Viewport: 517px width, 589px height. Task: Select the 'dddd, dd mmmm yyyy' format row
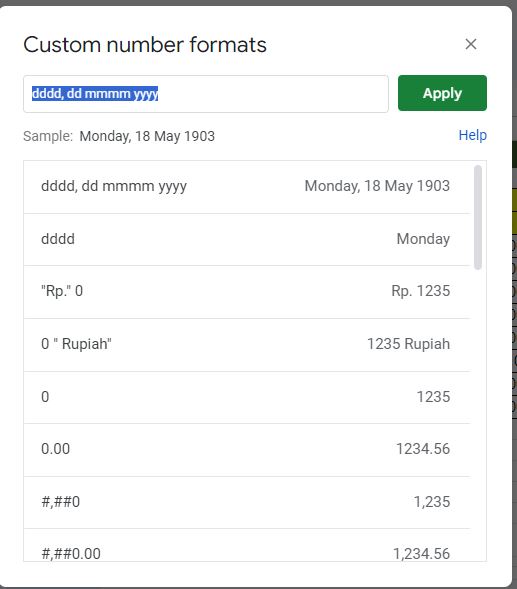click(x=247, y=187)
